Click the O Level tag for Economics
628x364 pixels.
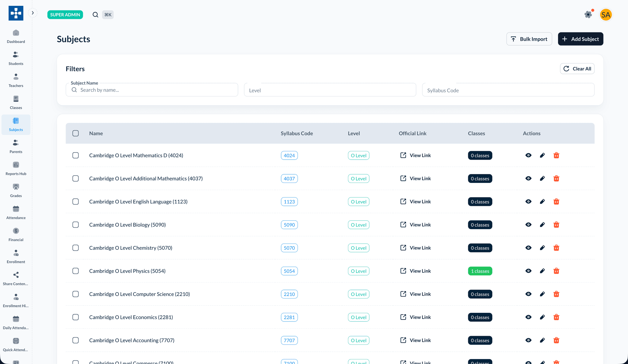(358, 317)
